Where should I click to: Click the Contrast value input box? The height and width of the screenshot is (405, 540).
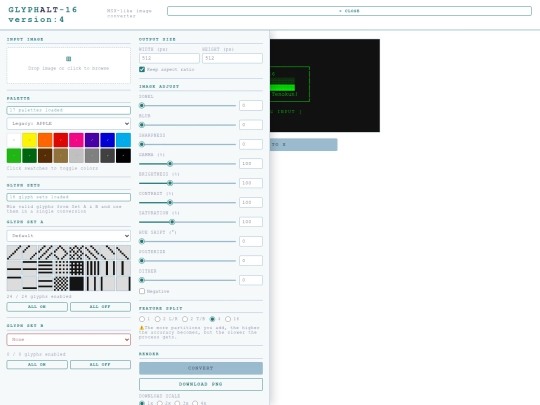[x=251, y=202]
